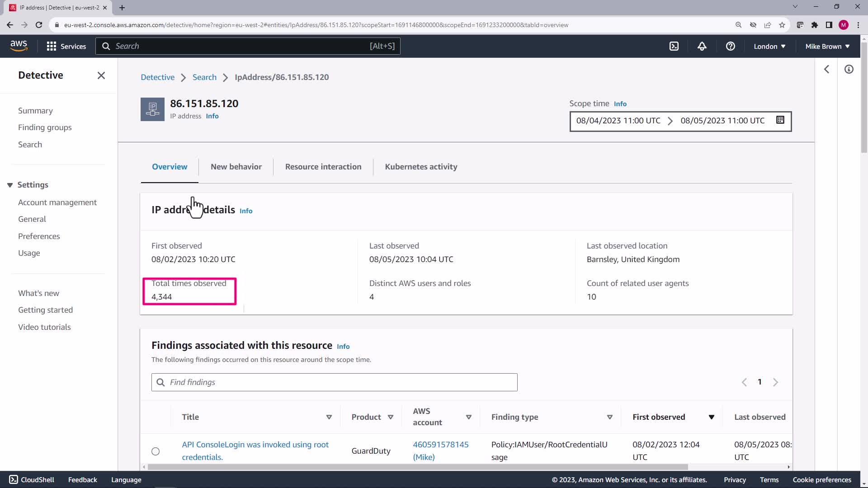This screenshot has width=868, height=488.
Task: Switch to the New behavior tab
Action: coord(236,167)
